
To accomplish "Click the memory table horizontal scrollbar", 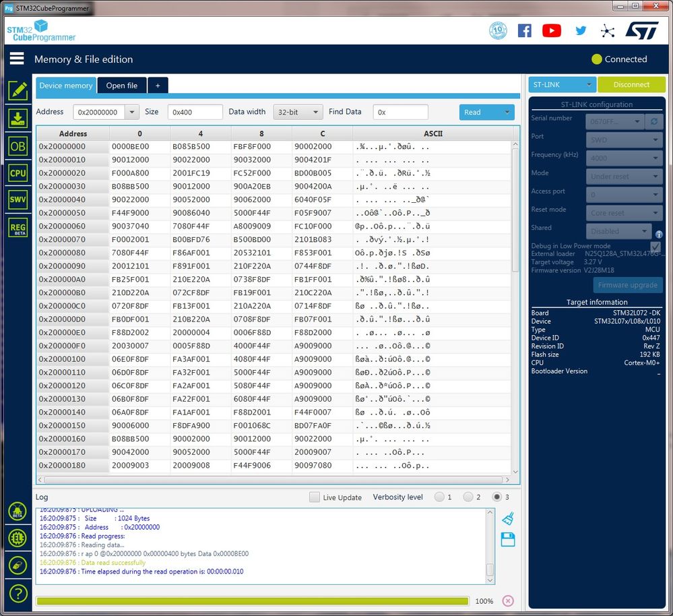I will [x=273, y=479].
